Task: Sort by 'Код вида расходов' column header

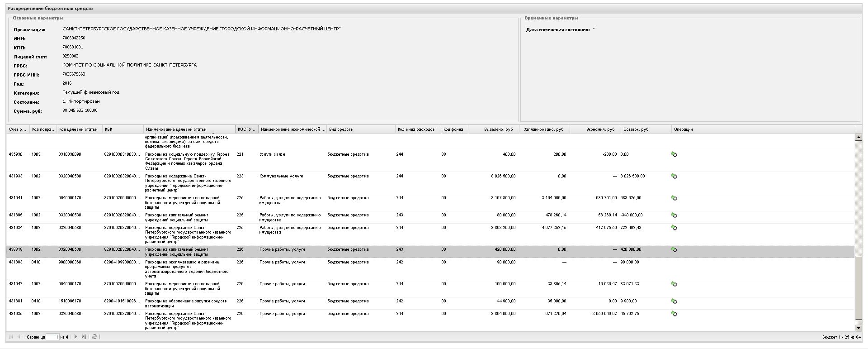Action: tap(419, 129)
